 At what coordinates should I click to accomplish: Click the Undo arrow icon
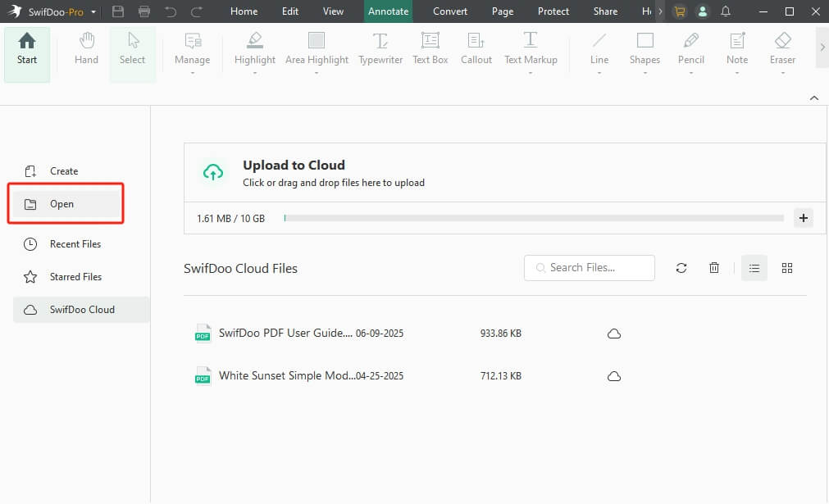point(171,11)
